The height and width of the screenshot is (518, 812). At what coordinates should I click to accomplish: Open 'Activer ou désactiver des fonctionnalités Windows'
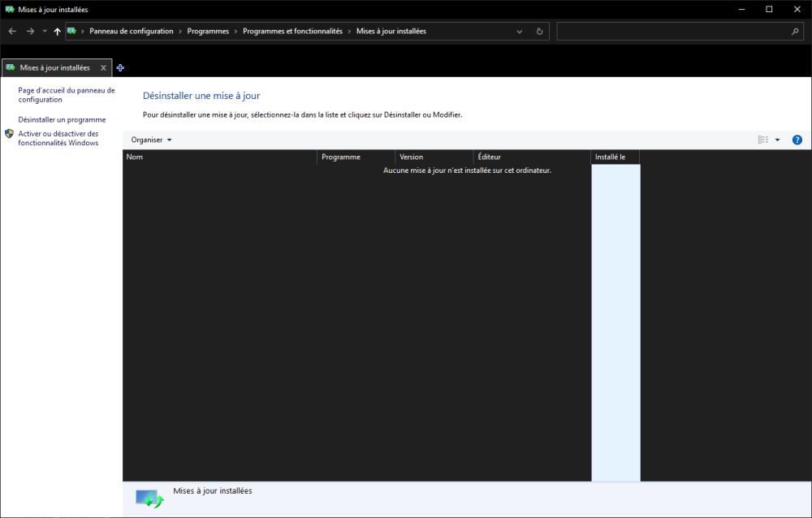pos(58,138)
